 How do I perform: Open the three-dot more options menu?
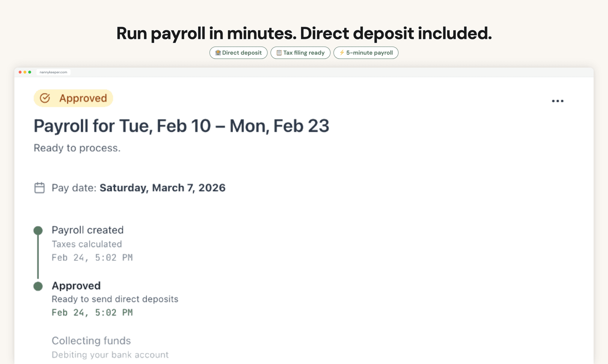(558, 101)
